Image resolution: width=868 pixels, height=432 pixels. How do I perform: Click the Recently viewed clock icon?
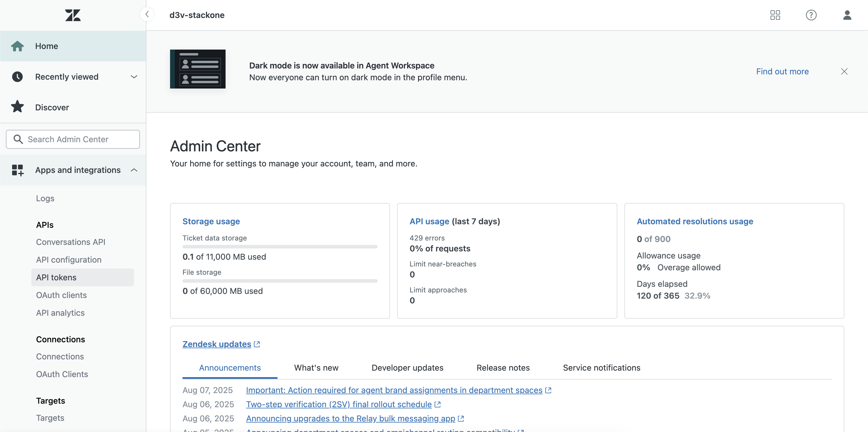[x=17, y=76]
